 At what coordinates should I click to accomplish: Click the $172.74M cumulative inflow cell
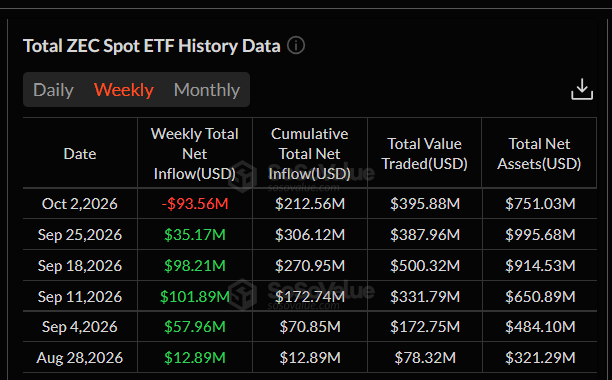pyautogui.click(x=310, y=297)
